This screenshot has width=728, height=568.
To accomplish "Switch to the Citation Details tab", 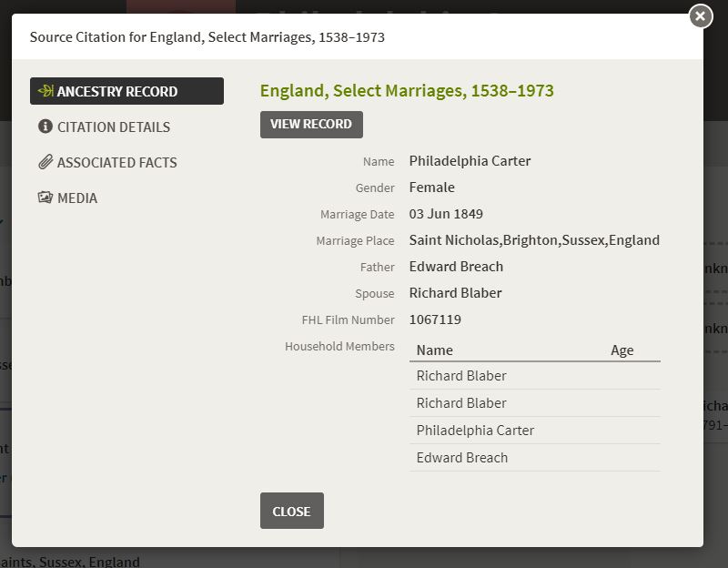I will click(114, 127).
